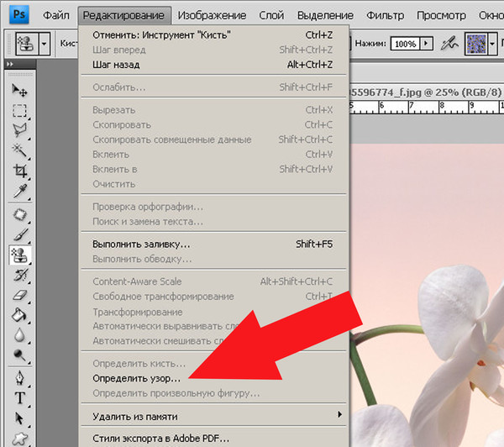Open the tool preset picker dropdown arrow

(x=44, y=43)
